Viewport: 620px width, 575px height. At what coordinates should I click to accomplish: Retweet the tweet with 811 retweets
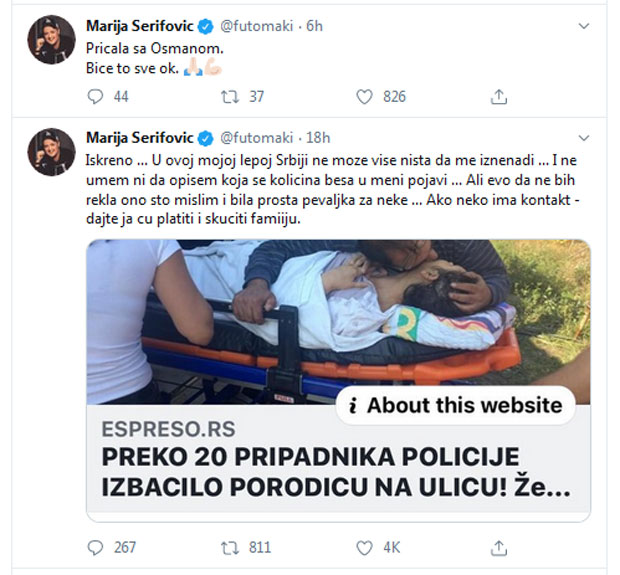(x=228, y=547)
